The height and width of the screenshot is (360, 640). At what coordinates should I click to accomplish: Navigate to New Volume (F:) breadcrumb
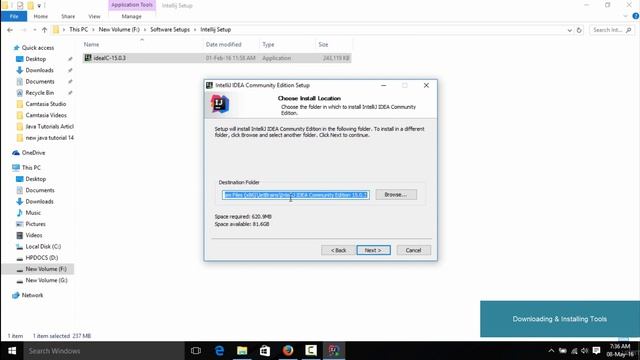coord(119,29)
